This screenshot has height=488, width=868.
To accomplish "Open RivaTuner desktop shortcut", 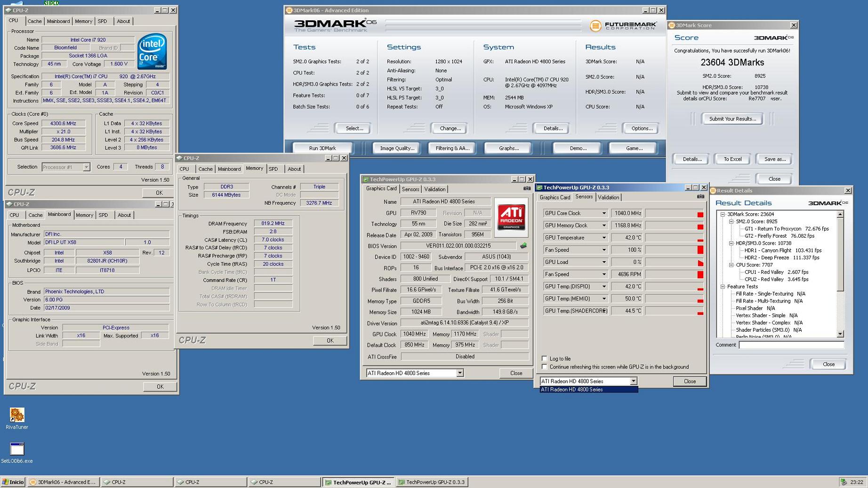I will coord(17,418).
